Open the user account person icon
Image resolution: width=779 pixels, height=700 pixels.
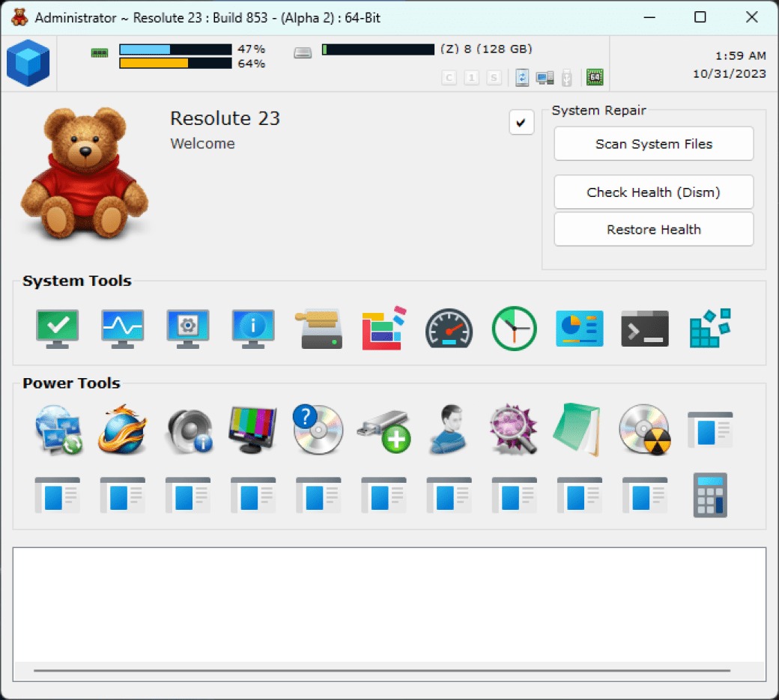tap(448, 430)
